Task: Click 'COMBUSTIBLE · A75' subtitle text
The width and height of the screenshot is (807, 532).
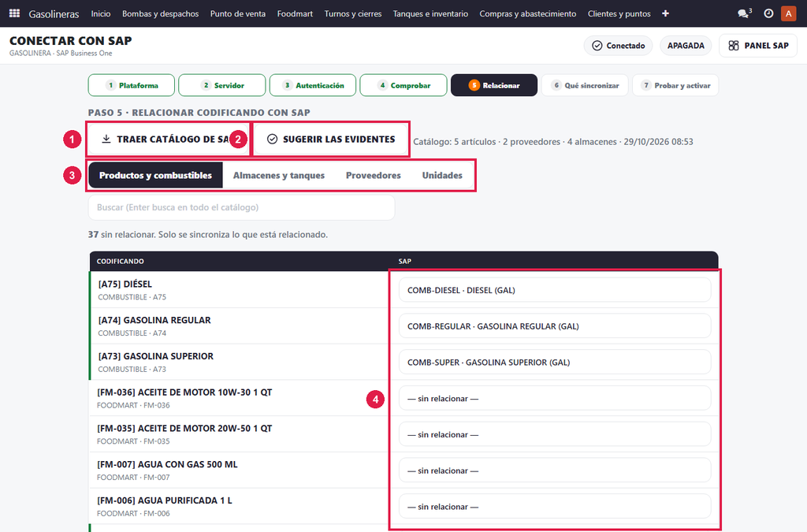Action: click(x=132, y=297)
